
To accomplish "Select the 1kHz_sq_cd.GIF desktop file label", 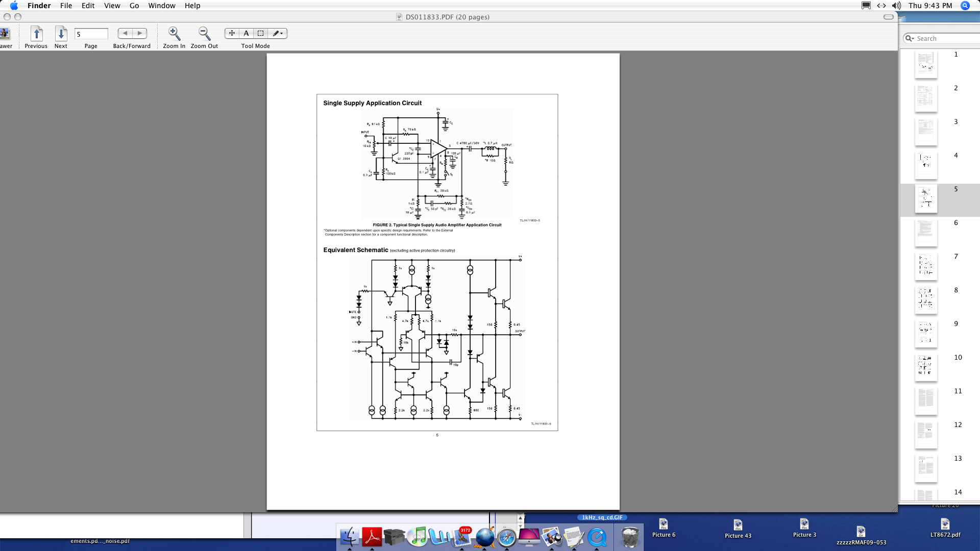I will point(602,517).
